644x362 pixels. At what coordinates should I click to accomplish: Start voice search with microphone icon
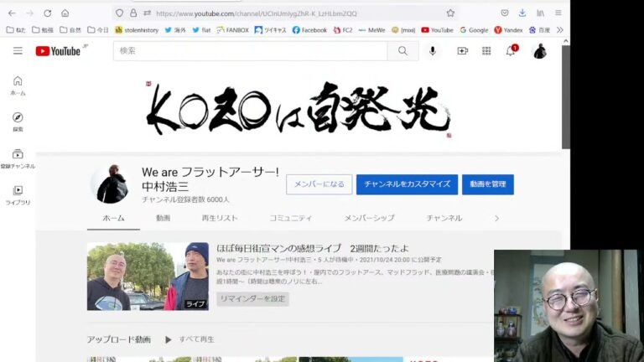pyautogui.click(x=433, y=51)
